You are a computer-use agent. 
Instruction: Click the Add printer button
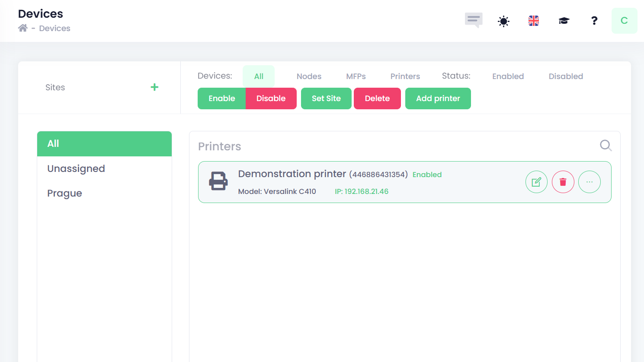pyautogui.click(x=438, y=98)
